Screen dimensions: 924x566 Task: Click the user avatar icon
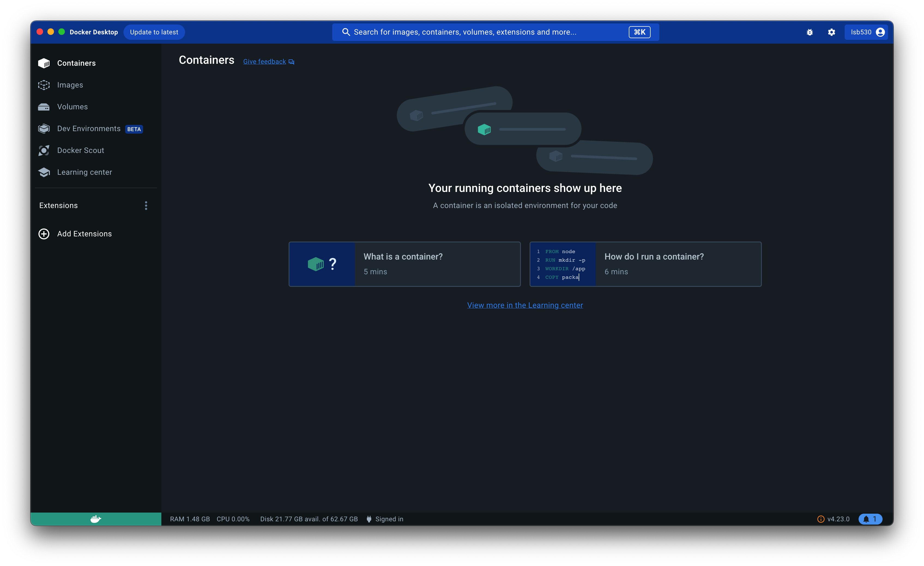point(880,32)
